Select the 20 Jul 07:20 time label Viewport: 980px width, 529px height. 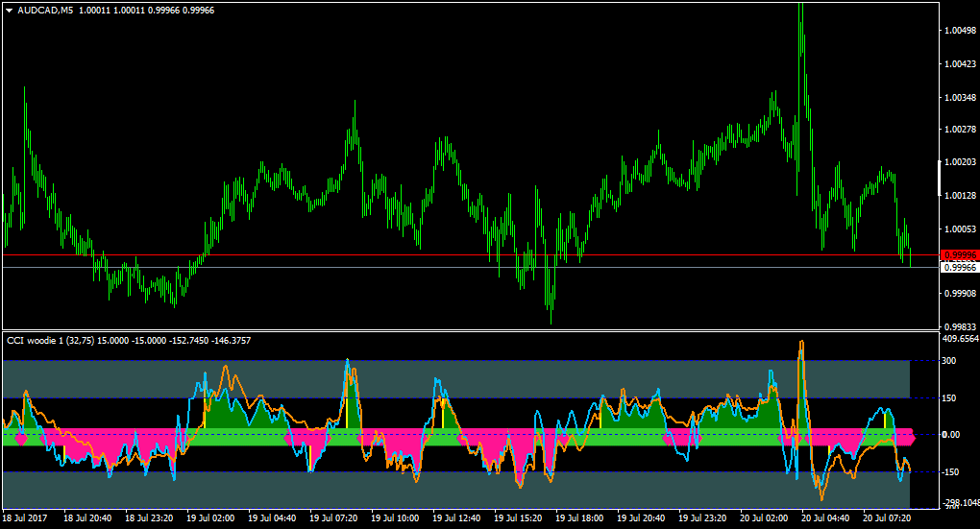point(888,518)
